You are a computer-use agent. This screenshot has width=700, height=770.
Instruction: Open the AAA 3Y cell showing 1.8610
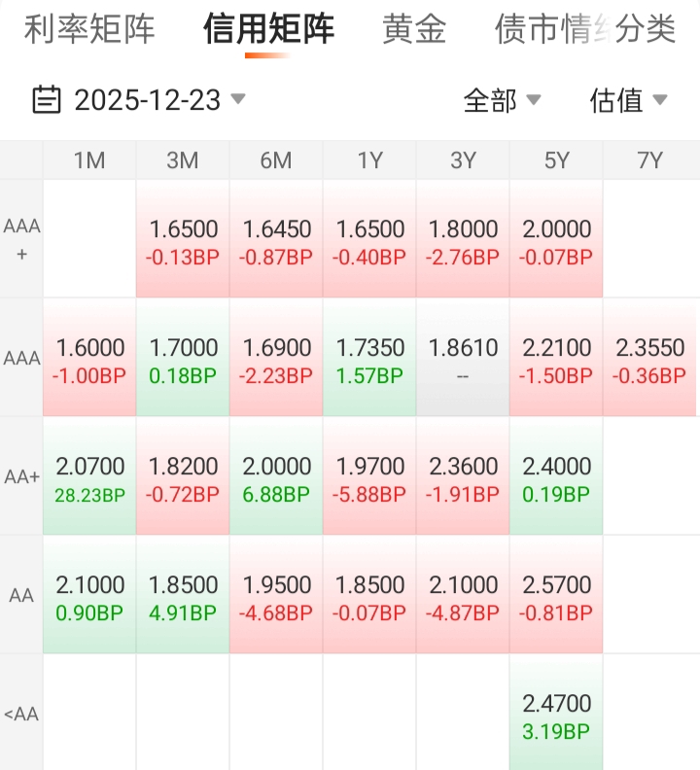tap(463, 358)
